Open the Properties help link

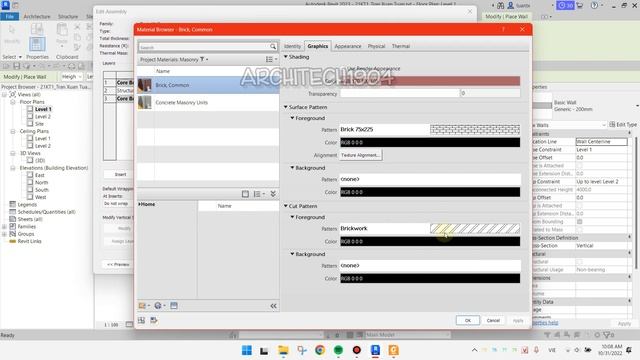tap(545, 323)
